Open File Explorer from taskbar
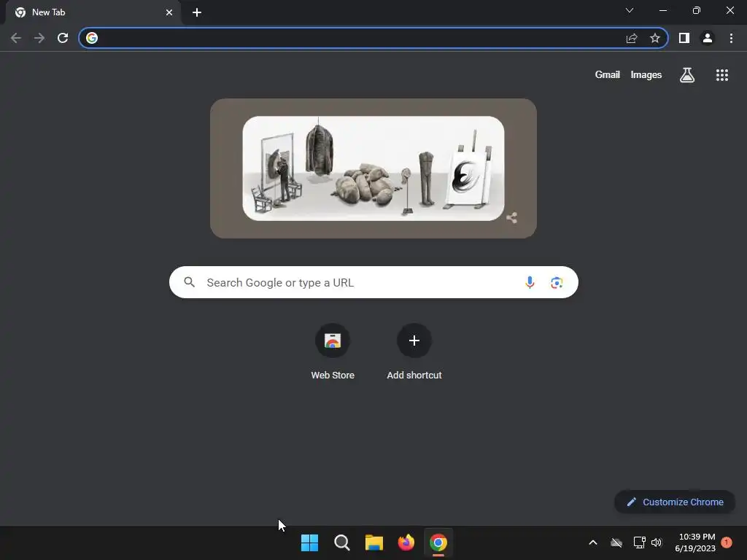 pyautogui.click(x=374, y=542)
